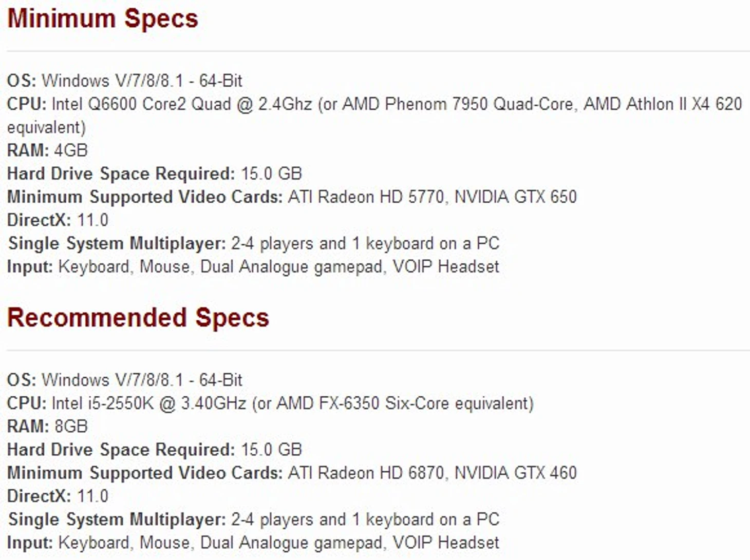Click the OS label under Minimum Specs

pyautogui.click(x=21, y=81)
